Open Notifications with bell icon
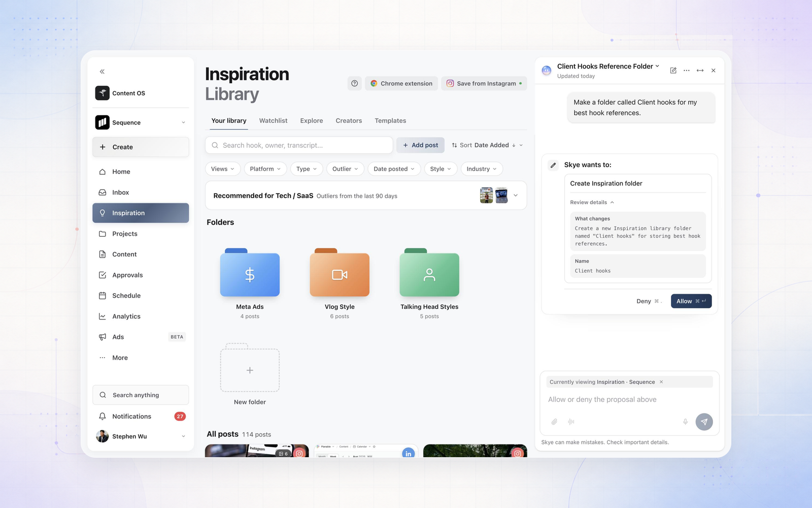The height and width of the screenshot is (508, 812). tap(141, 416)
